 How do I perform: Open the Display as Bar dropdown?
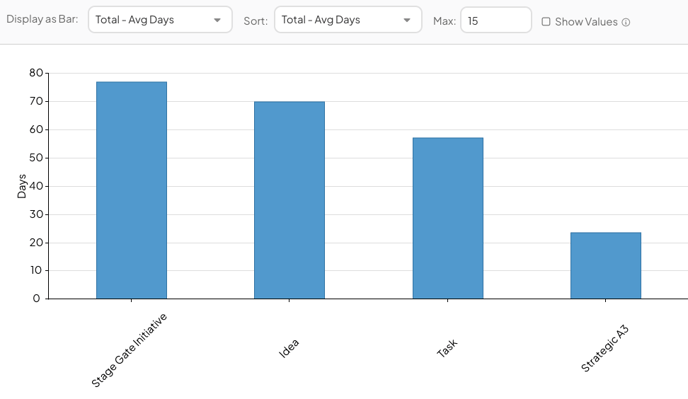click(x=160, y=20)
